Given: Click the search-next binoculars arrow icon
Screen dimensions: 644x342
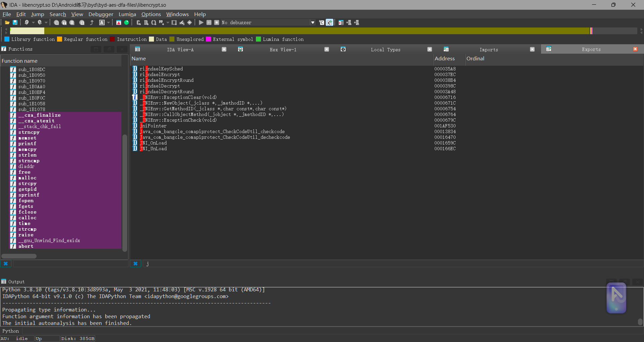Looking at the screenshot, I should click(82, 22).
